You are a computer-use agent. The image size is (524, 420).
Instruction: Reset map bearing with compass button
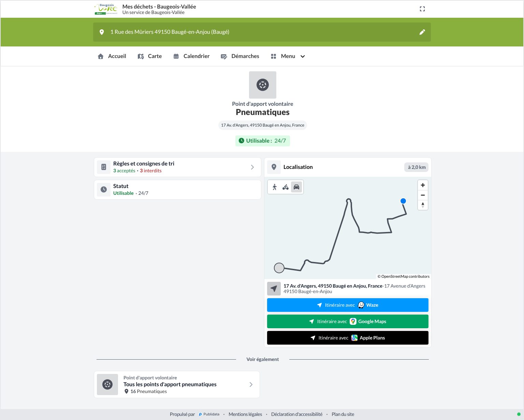tap(423, 205)
